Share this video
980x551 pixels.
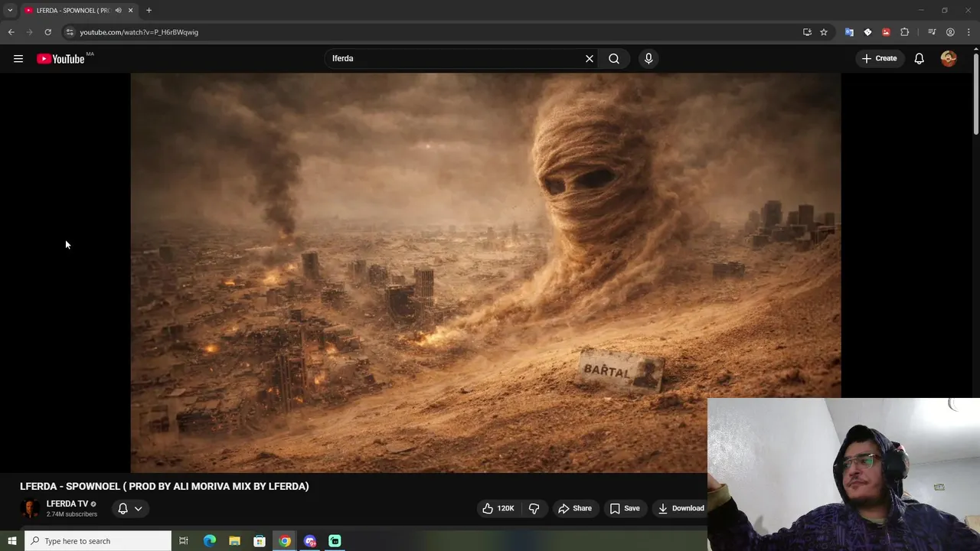click(575, 508)
